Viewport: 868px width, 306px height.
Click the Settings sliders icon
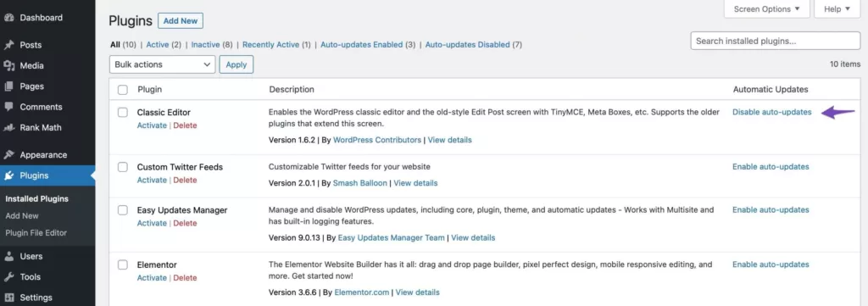(8, 298)
